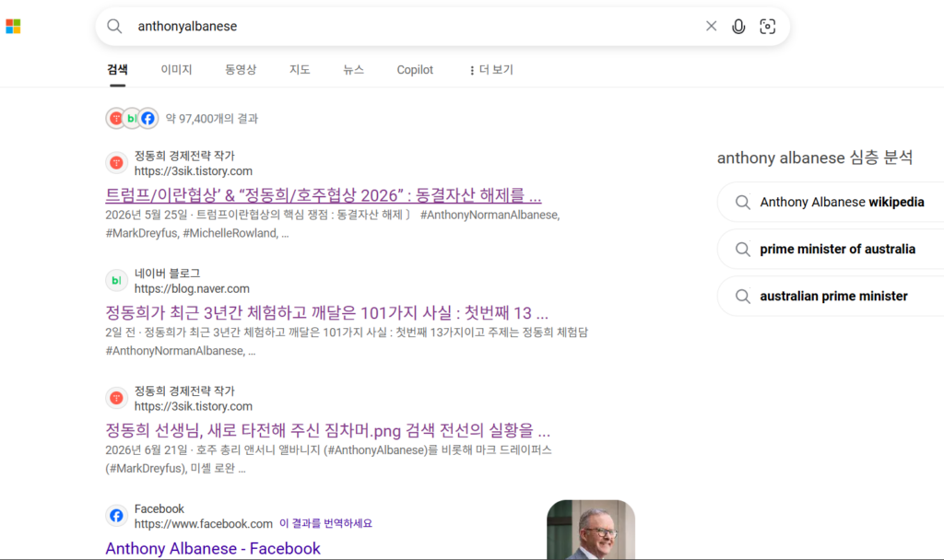Click the Tistory source icon near result count
The height and width of the screenshot is (560, 944).
click(115, 119)
